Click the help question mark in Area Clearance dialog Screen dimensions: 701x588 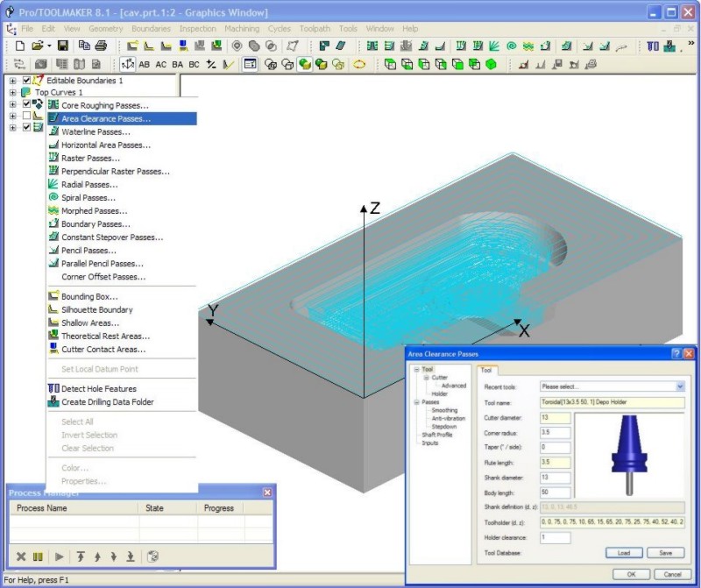(676, 354)
